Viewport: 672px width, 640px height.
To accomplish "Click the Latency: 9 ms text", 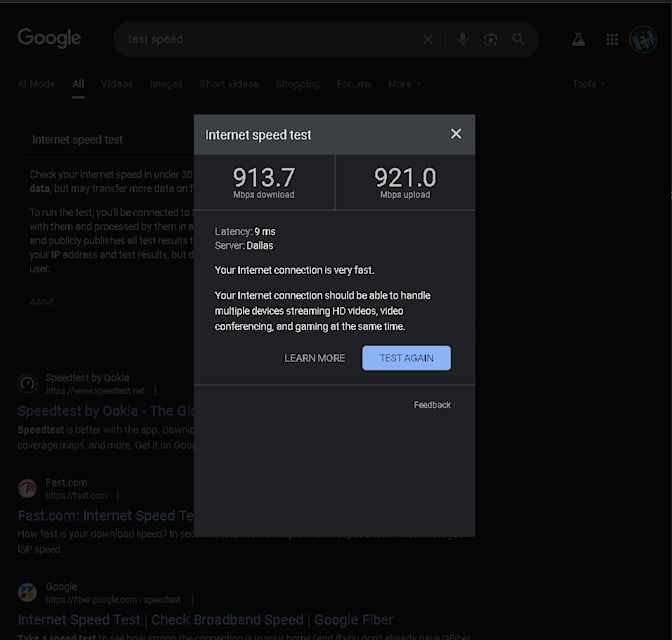I will coord(245,231).
